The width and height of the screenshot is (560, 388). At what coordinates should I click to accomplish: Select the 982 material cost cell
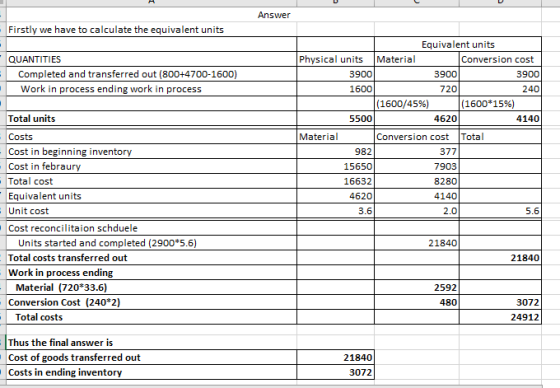pos(335,151)
